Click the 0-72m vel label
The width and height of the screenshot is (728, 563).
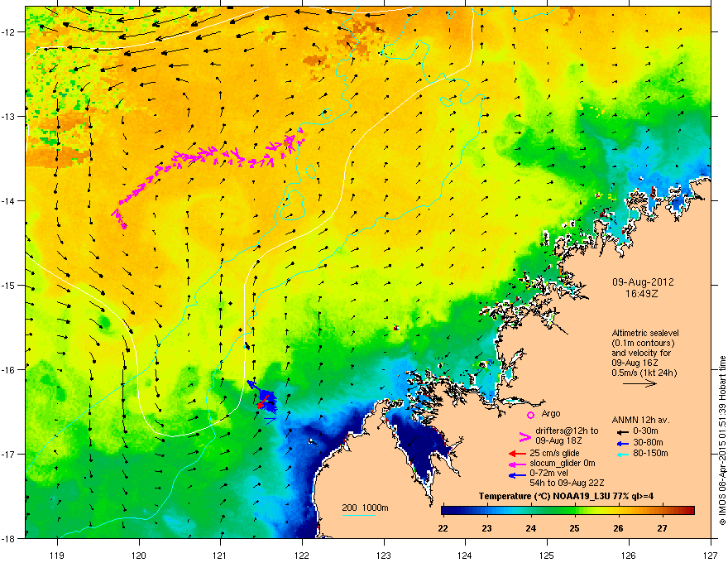click(x=548, y=474)
